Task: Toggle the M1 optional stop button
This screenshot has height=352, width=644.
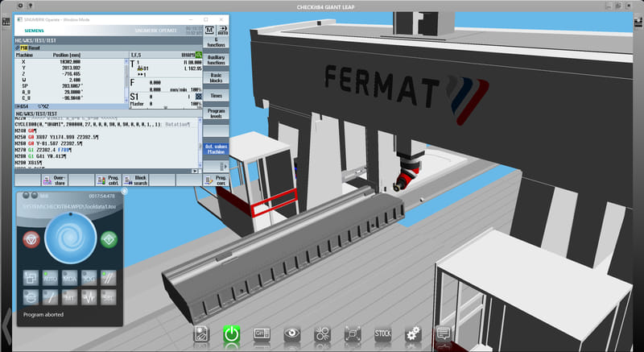Action: (x=69, y=297)
